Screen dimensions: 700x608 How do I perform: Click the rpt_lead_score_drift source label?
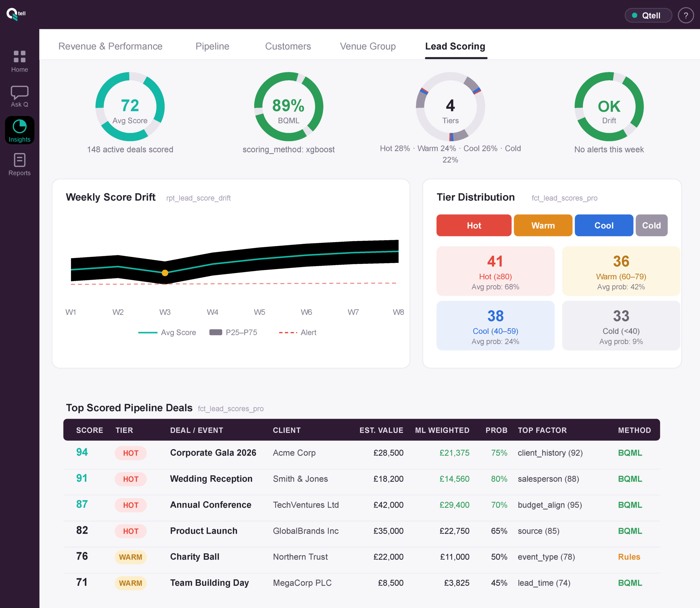click(x=199, y=198)
